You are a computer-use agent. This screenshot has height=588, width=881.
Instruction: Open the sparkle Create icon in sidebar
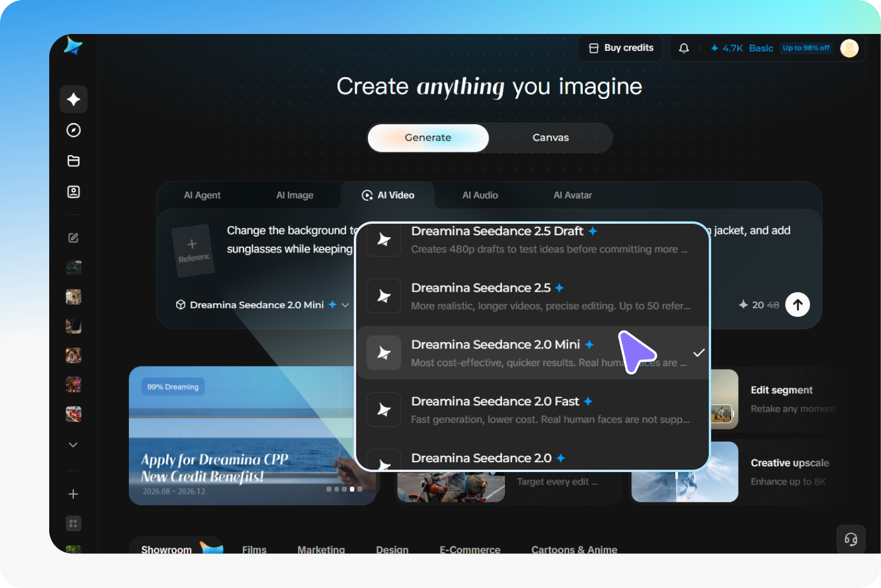click(74, 99)
